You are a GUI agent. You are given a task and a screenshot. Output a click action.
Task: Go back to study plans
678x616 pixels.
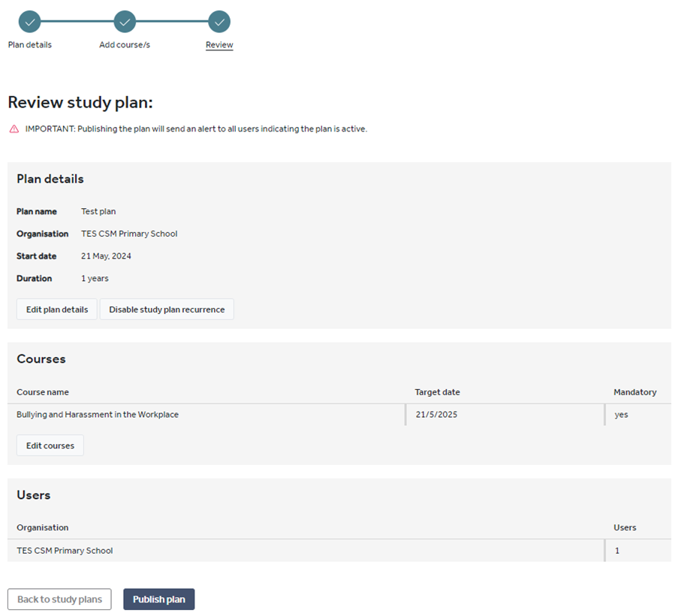(x=59, y=599)
